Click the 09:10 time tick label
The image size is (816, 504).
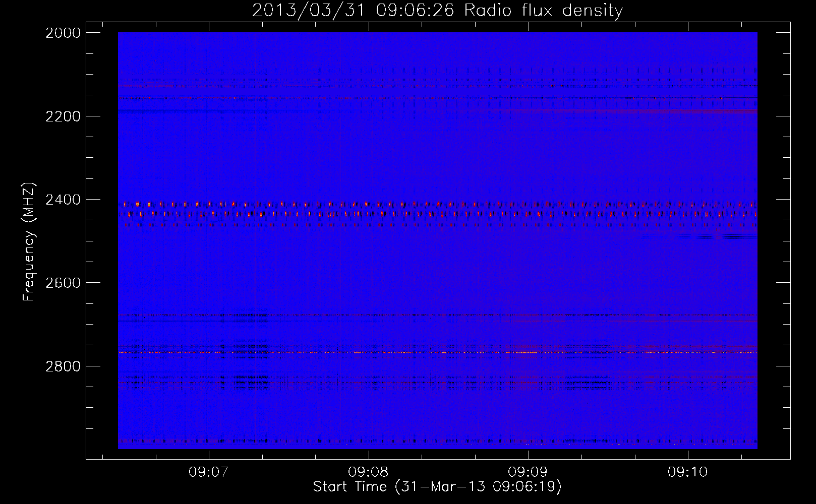[688, 472]
